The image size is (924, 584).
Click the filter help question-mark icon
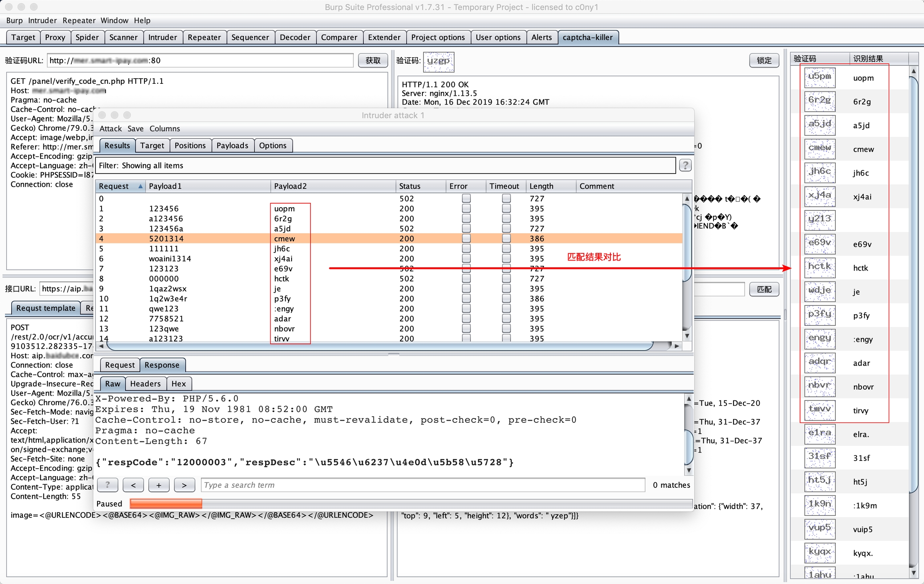(x=685, y=165)
